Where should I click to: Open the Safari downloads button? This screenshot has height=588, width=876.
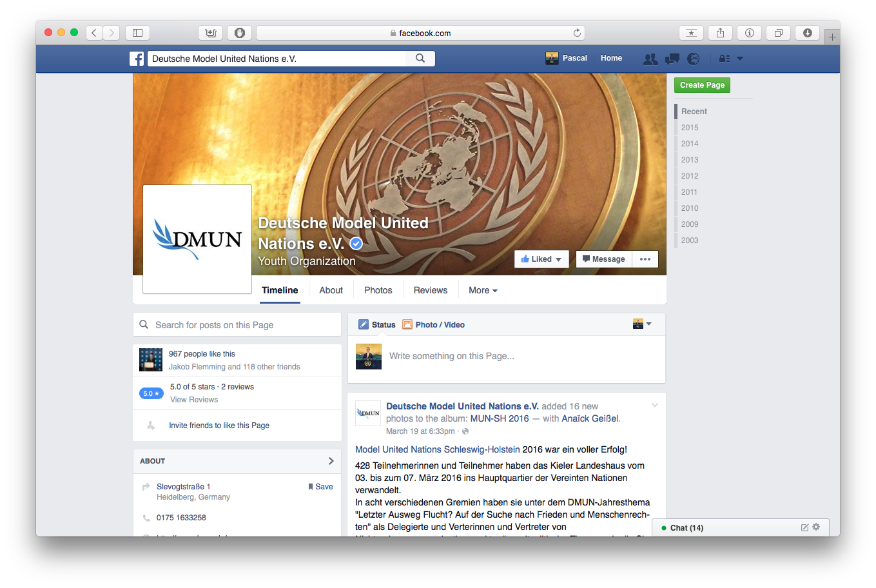click(x=807, y=33)
